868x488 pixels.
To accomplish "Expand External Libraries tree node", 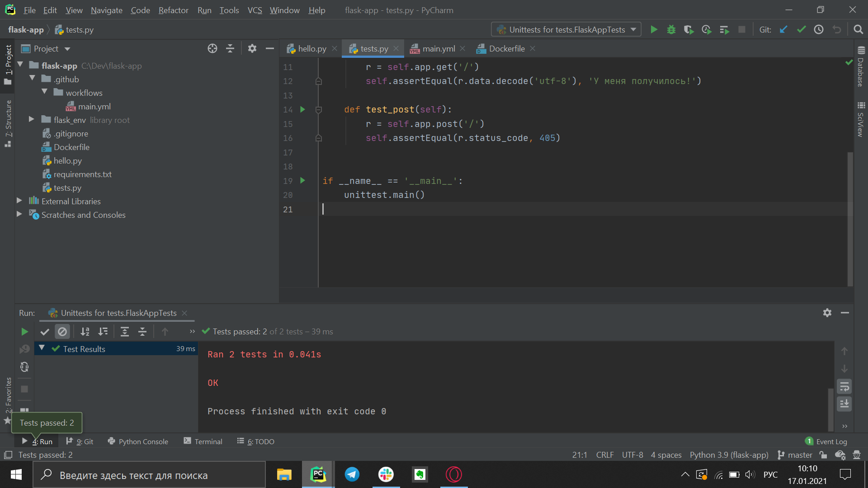I will (19, 201).
